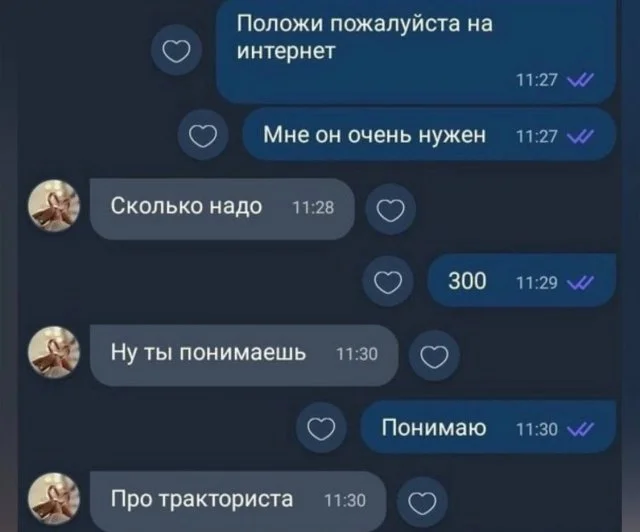
Task: Tap heart beside the "300" message
Action: tap(388, 282)
